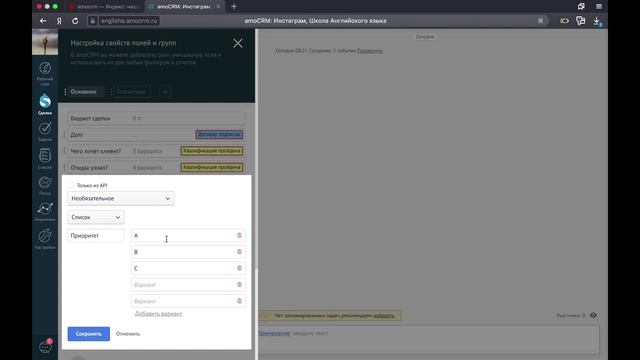Select the Бюджет сделки field row

click(x=156, y=118)
